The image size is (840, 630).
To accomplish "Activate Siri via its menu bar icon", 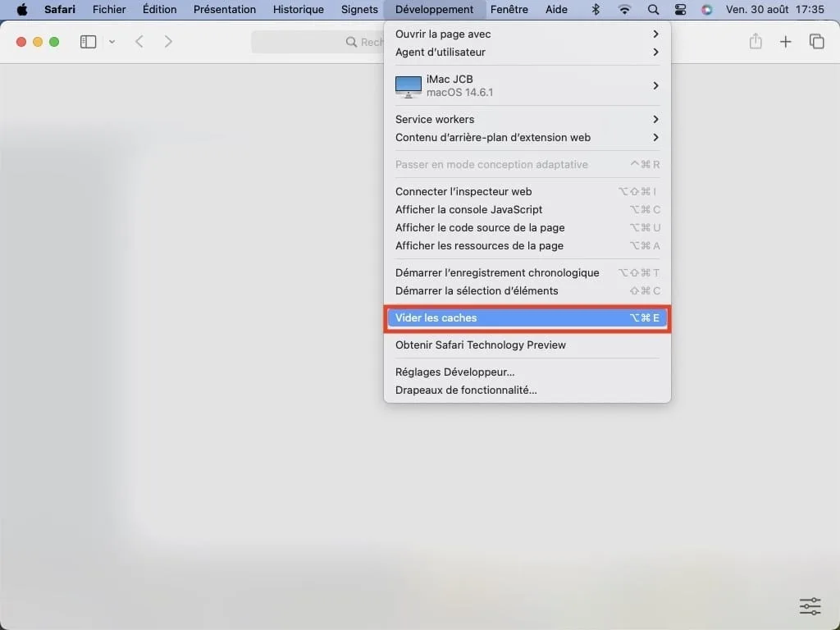I will (x=707, y=9).
